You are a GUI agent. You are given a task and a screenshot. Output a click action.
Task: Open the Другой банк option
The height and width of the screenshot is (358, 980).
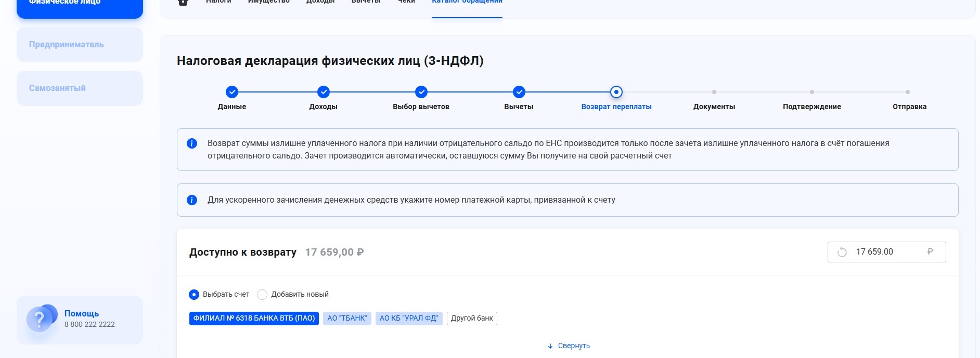[x=472, y=319]
